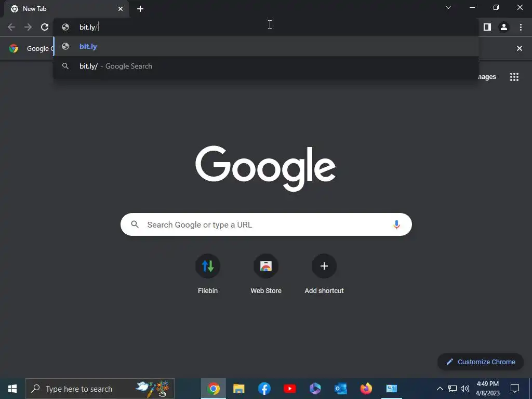
Task: Open the volume tray icon
Action: tap(465, 389)
